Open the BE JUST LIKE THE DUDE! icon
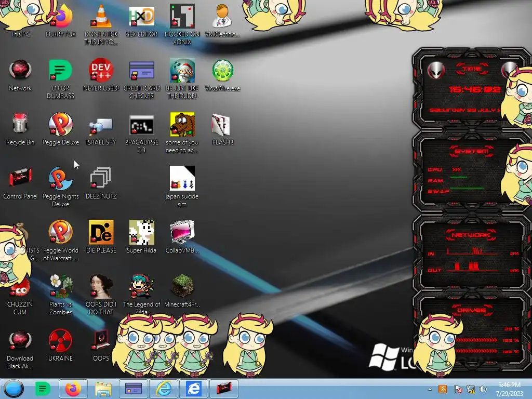The width and height of the screenshot is (532, 399). [182, 79]
